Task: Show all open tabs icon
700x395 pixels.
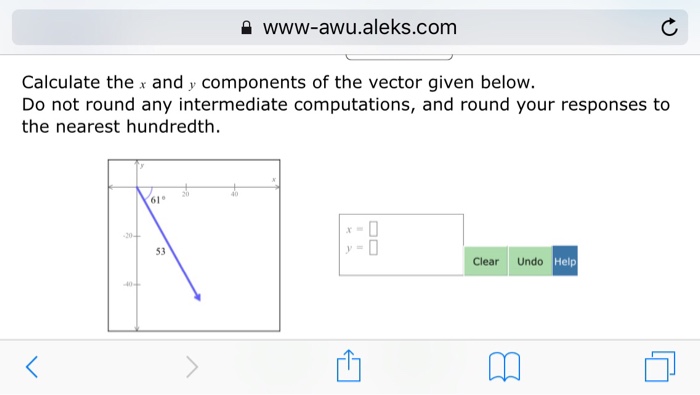Action: coord(660,366)
